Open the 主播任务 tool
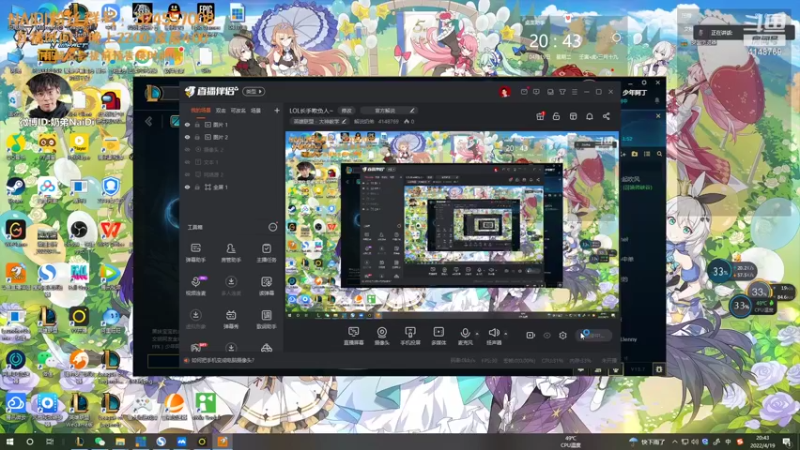 (266, 253)
